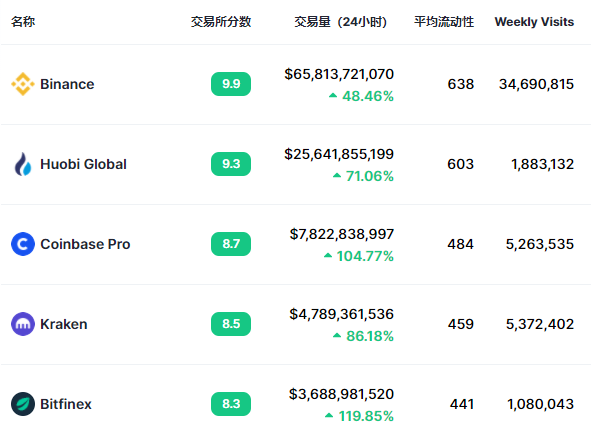This screenshot has height=444, width=591.
Task: Open the Huobi Global exchange link
Action: tap(83, 164)
